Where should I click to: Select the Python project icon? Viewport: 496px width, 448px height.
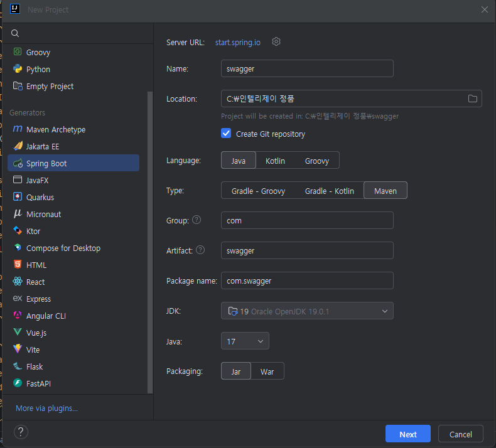18,69
